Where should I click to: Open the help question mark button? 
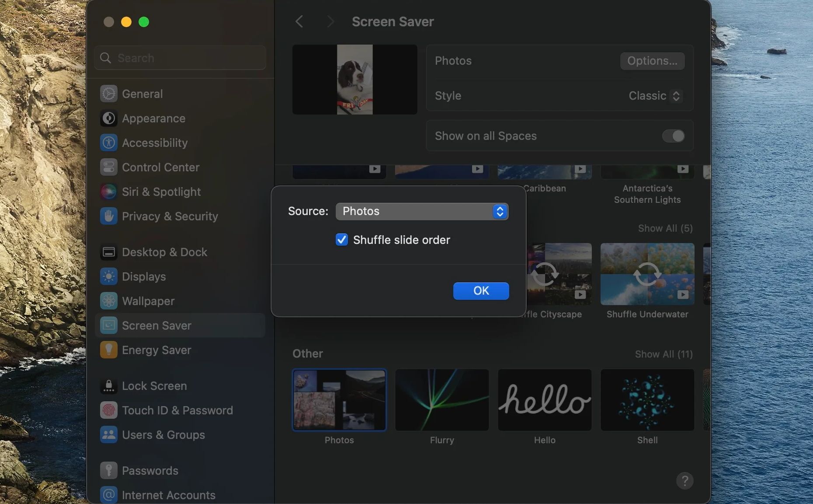click(x=684, y=481)
